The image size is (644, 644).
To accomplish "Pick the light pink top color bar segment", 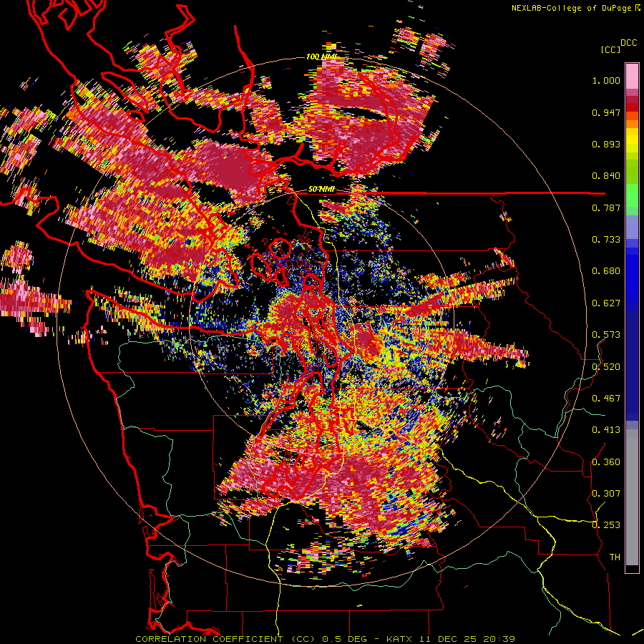I will (x=632, y=76).
